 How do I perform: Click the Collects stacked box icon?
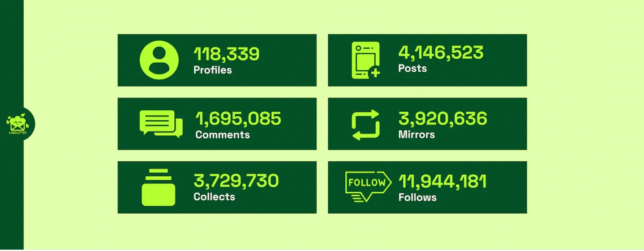point(158,187)
